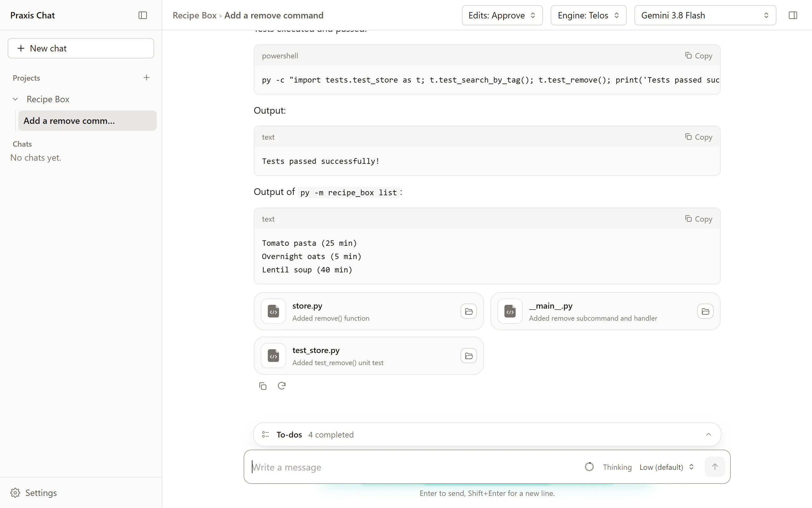812x508 pixels.
Task: Click 'No chats yet.' text
Action: (x=36, y=157)
